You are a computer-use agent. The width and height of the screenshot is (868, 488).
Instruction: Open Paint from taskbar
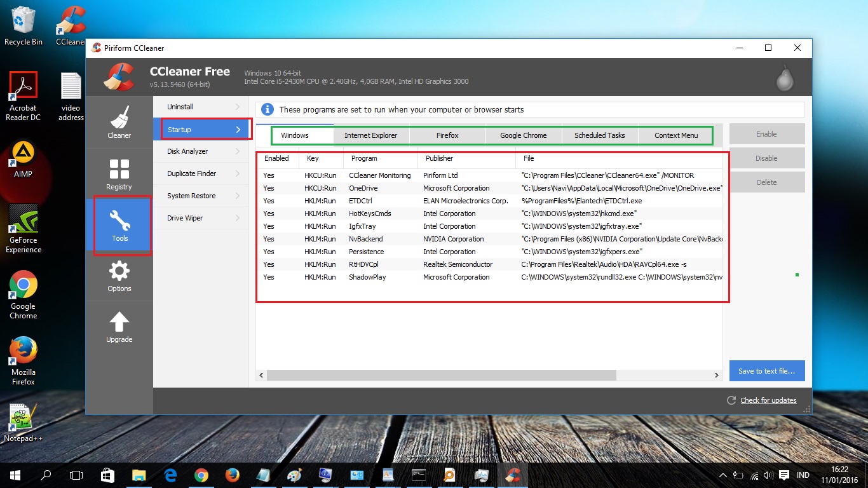tap(294, 475)
